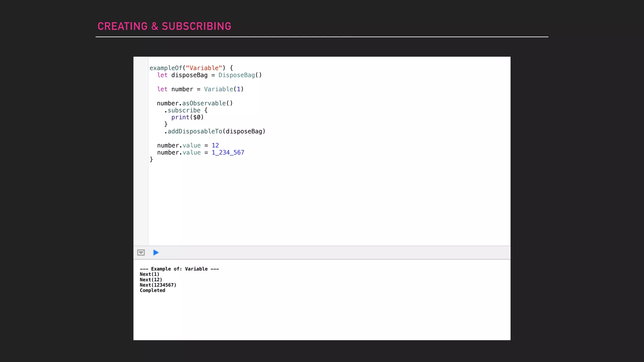
Task: Click the 1_234_567 number literal
Action: [x=228, y=153]
